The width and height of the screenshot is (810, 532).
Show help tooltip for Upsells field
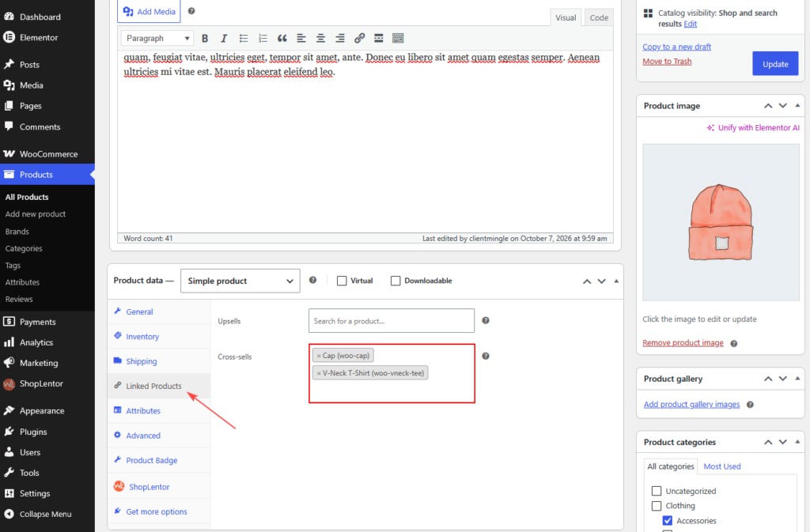click(486, 320)
